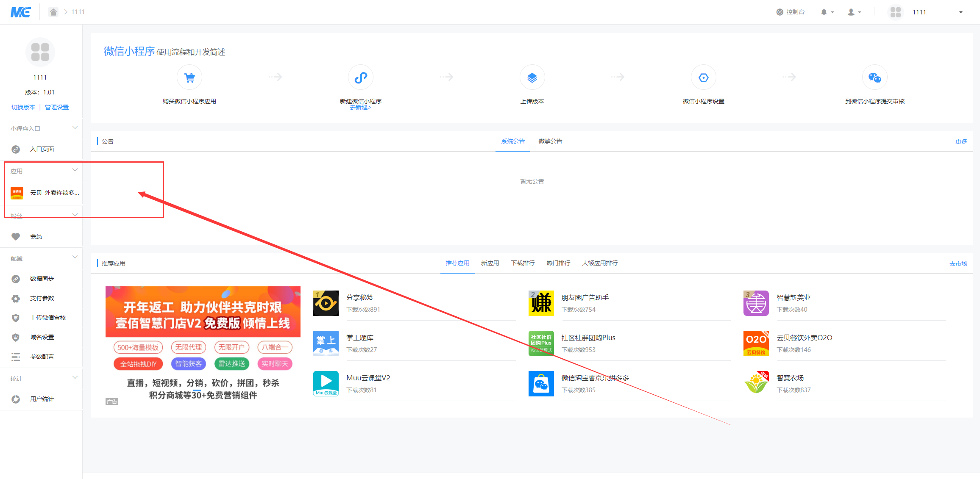Open 支付参数 settings

click(x=41, y=298)
